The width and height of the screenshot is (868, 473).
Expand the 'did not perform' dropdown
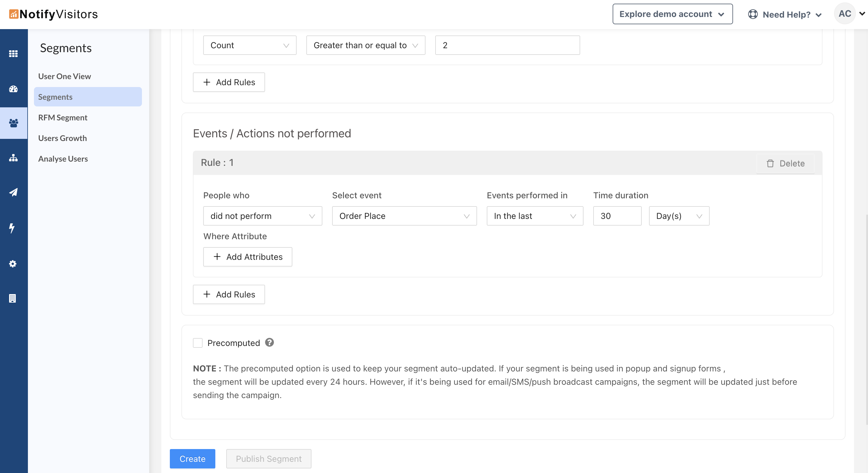pyautogui.click(x=262, y=216)
